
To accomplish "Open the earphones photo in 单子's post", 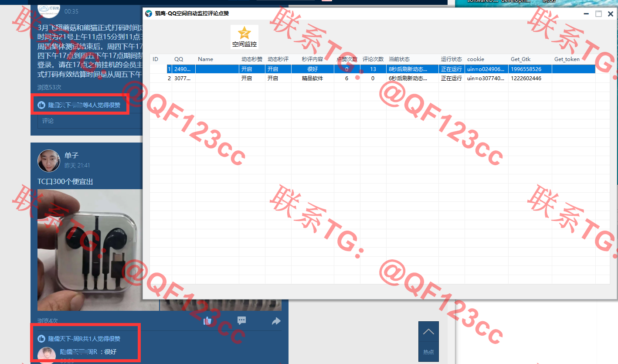I will (98, 250).
